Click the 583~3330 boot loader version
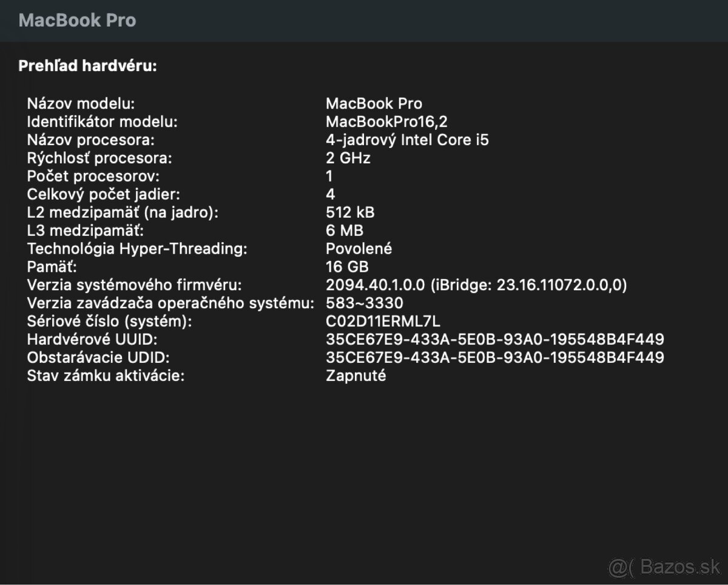The height and width of the screenshot is (585, 728). 364,303
